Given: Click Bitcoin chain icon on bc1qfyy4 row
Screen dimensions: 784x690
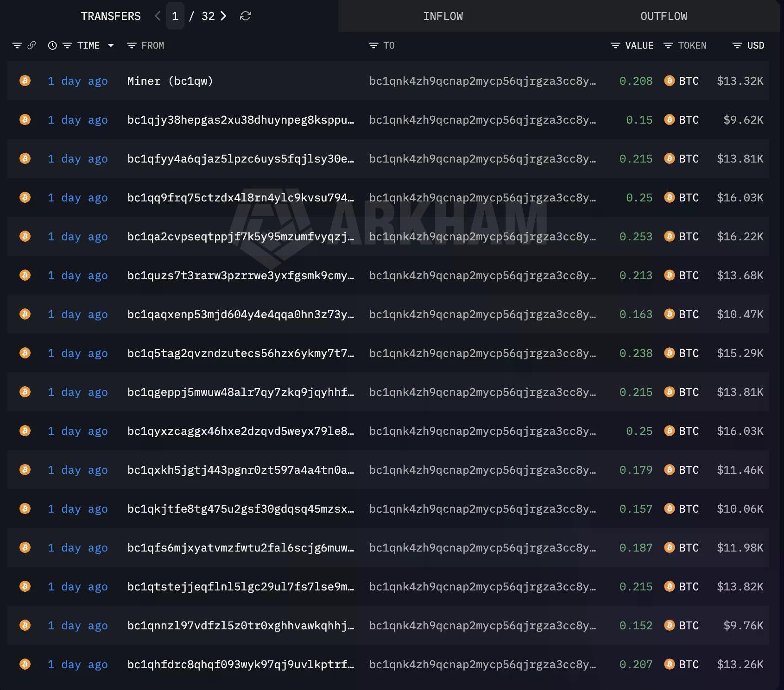Looking at the screenshot, I should pos(25,158).
